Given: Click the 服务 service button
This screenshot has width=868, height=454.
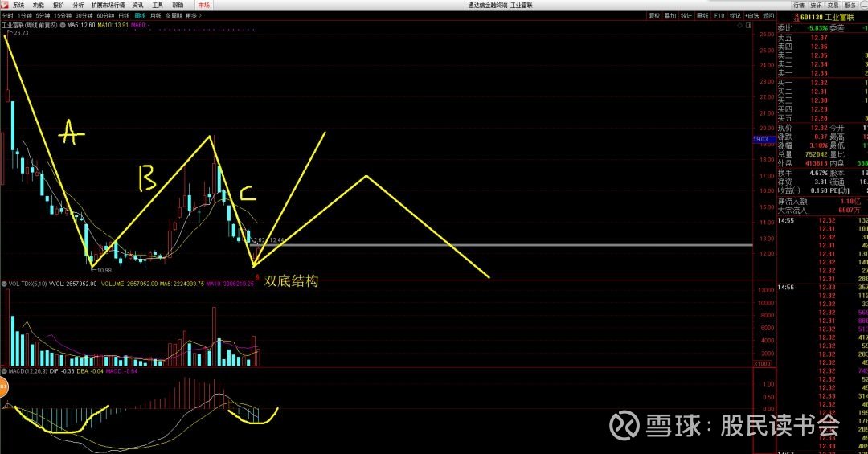Looking at the screenshot, I should (x=850, y=5).
